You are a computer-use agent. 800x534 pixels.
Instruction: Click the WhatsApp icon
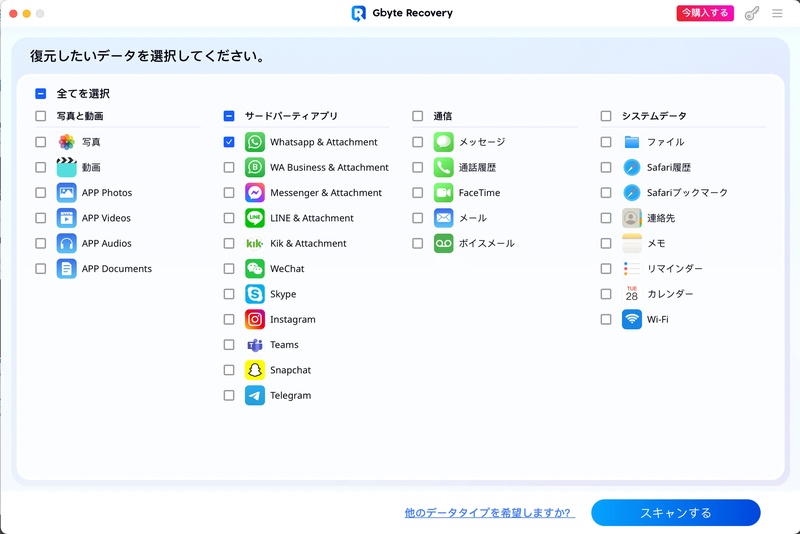(x=255, y=142)
